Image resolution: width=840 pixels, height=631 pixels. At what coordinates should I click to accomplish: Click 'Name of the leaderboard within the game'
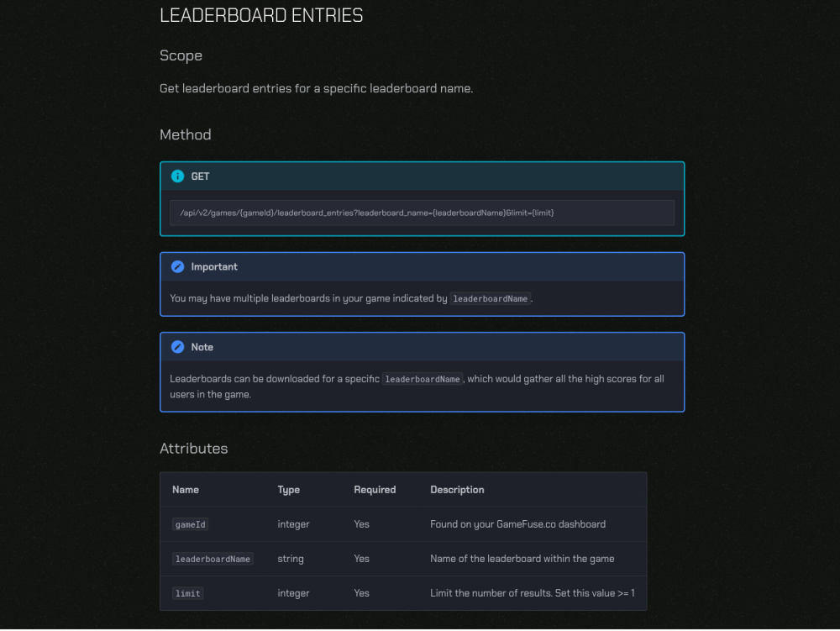tap(522, 559)
